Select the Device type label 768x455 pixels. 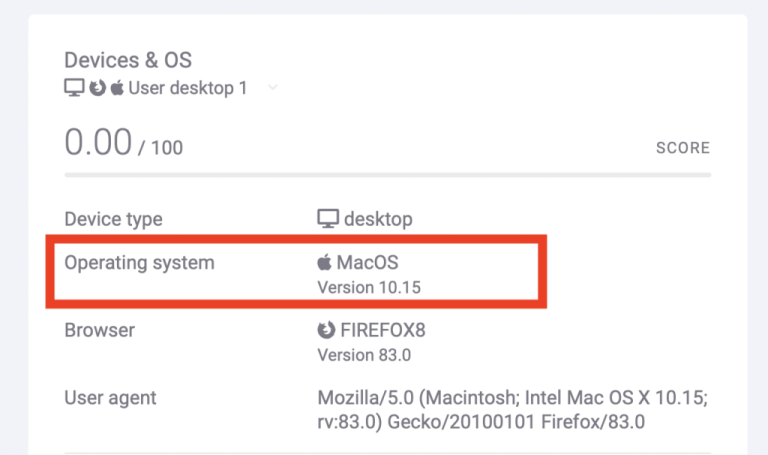click(113, 219)
